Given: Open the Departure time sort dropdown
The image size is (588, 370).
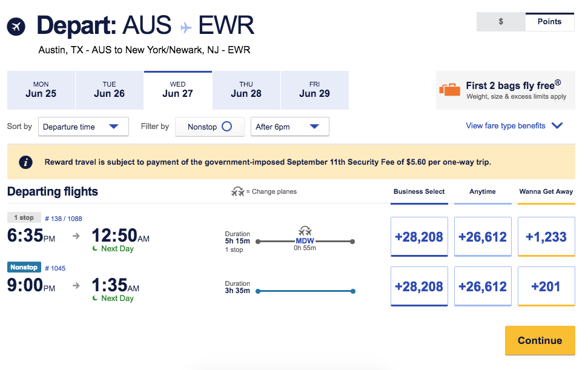Looking at the screenshot, I should 84,127.
